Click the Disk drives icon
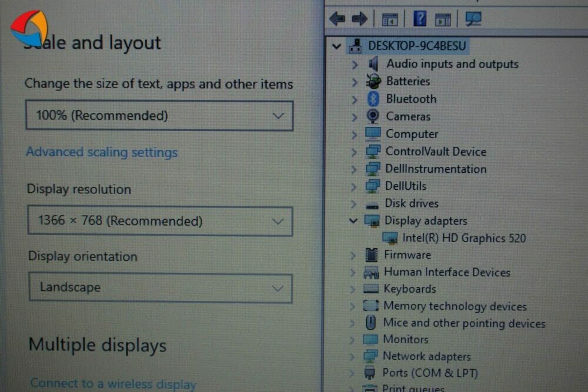This screenshot has height=392, width=588. tap(372, 205)
